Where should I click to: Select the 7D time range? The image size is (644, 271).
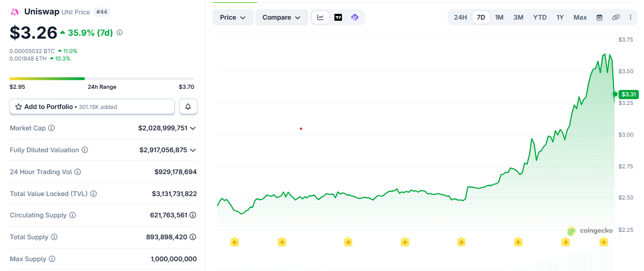[x=481, y=17]
